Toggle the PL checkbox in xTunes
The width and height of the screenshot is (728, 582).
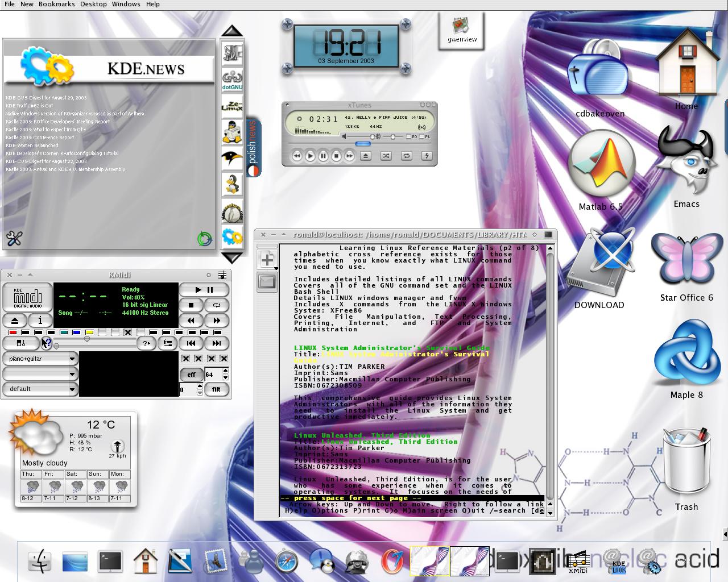coord(423,137)
